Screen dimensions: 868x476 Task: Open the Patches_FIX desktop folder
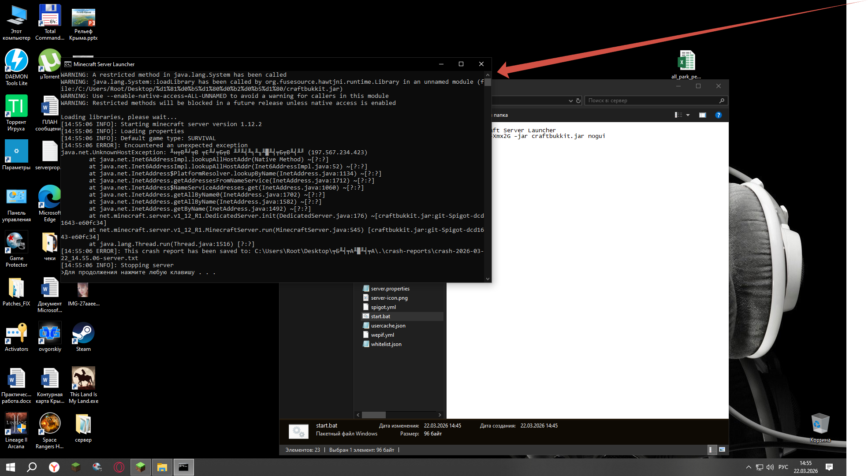coord(16,291)
